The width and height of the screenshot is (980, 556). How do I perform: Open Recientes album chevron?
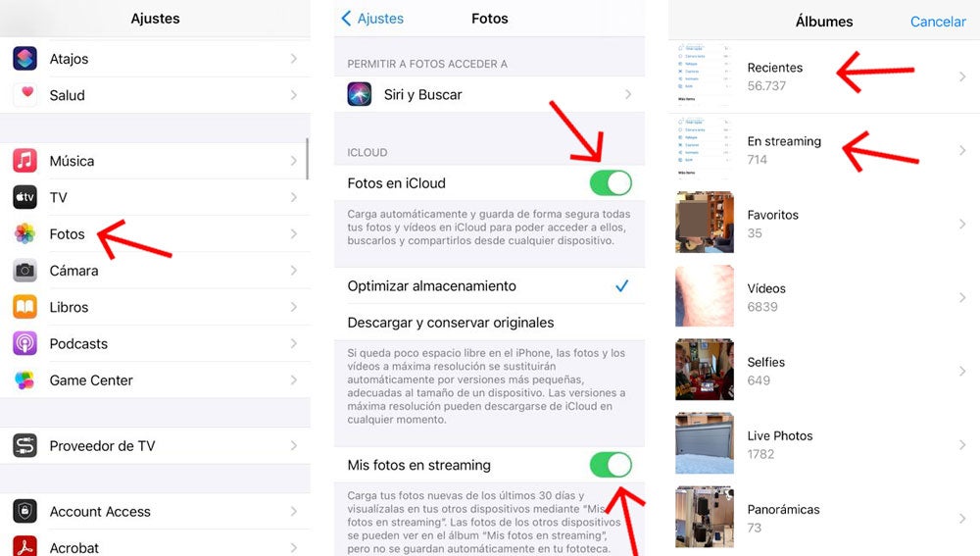(x=962, y=76)
